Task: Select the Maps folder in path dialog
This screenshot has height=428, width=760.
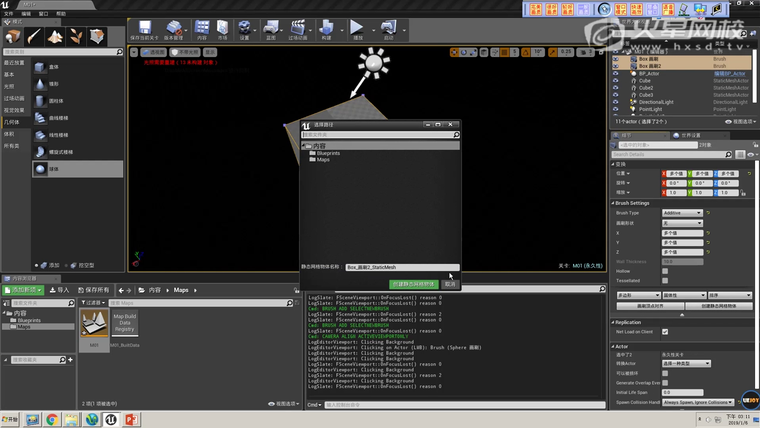Action: 323,160
